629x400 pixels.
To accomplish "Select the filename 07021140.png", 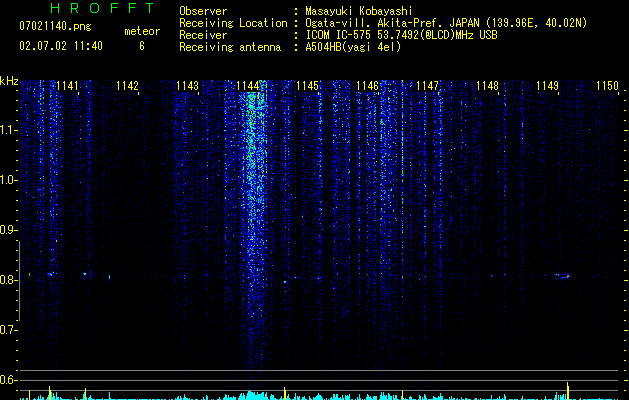I will [x=55, y=27].
